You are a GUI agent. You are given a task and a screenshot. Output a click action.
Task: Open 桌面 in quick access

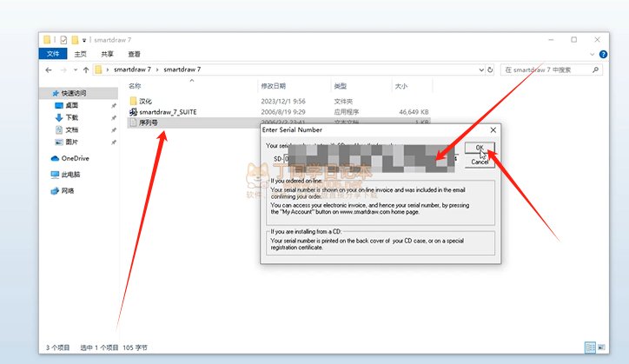tap(71, 105)
